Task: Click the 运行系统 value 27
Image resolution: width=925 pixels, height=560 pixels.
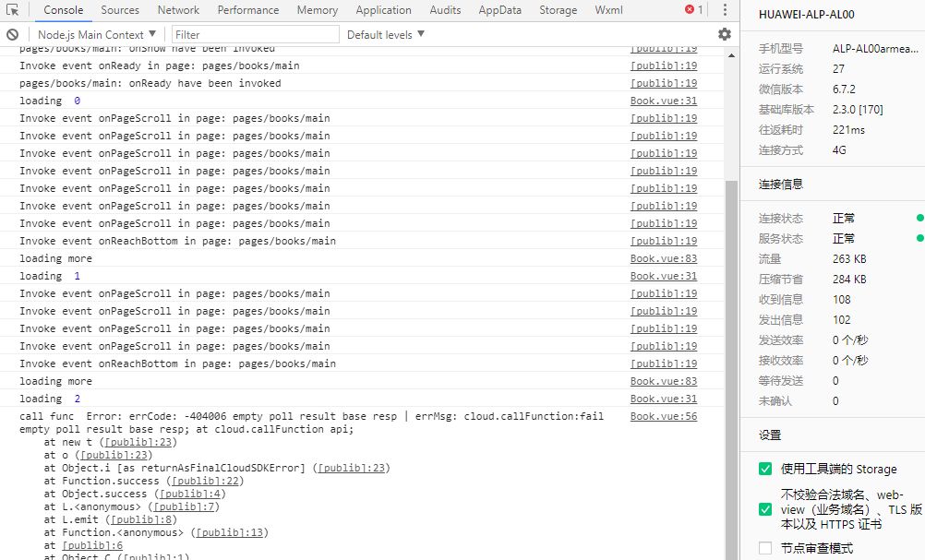Action: [x=838, y=69]
